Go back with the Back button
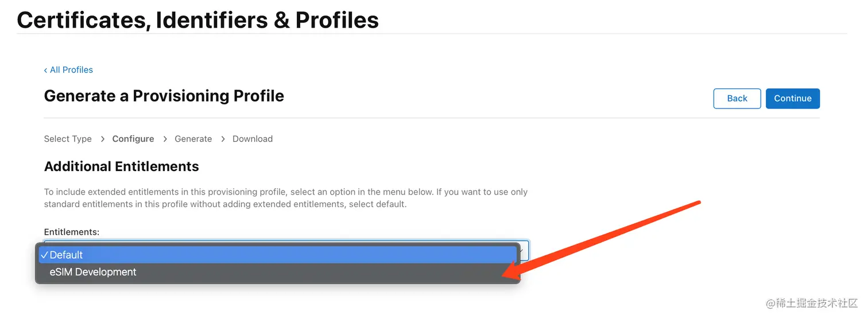 (x=737, y=98)
